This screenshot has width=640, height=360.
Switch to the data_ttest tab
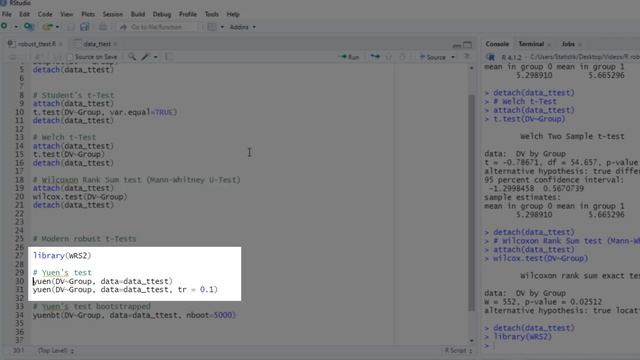(x=97, y=44)
